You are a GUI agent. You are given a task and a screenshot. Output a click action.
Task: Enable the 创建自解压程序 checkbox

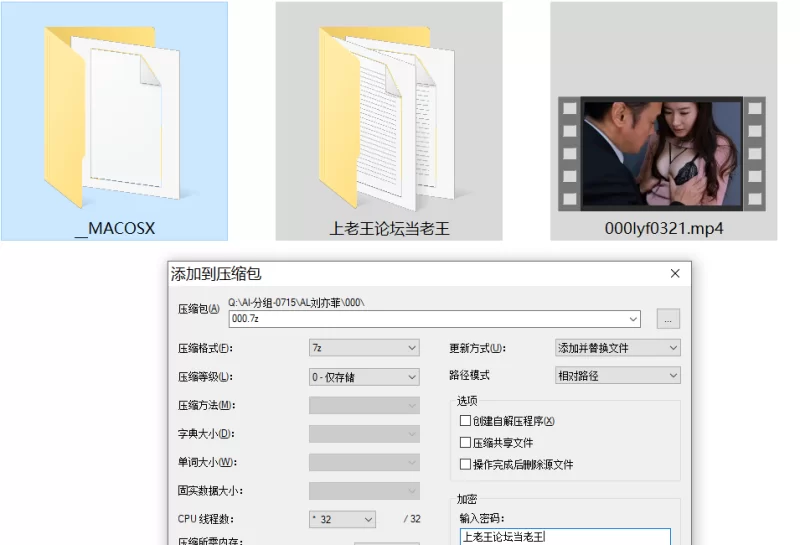[x=465, y=421]
